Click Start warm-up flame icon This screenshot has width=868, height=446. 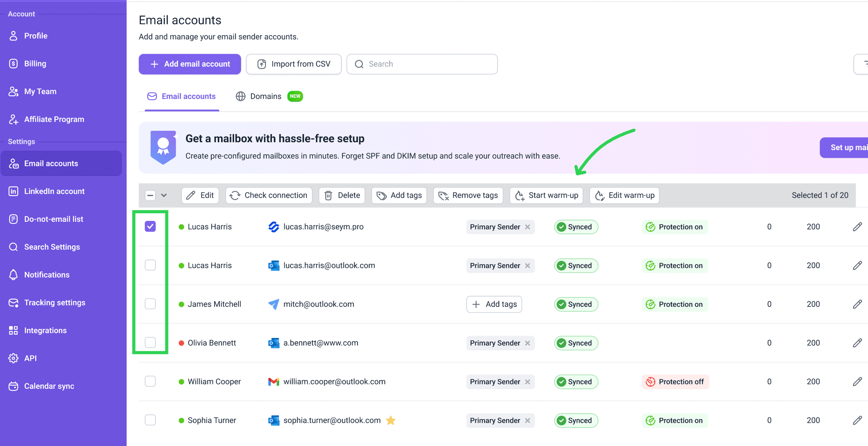point(520,196)
